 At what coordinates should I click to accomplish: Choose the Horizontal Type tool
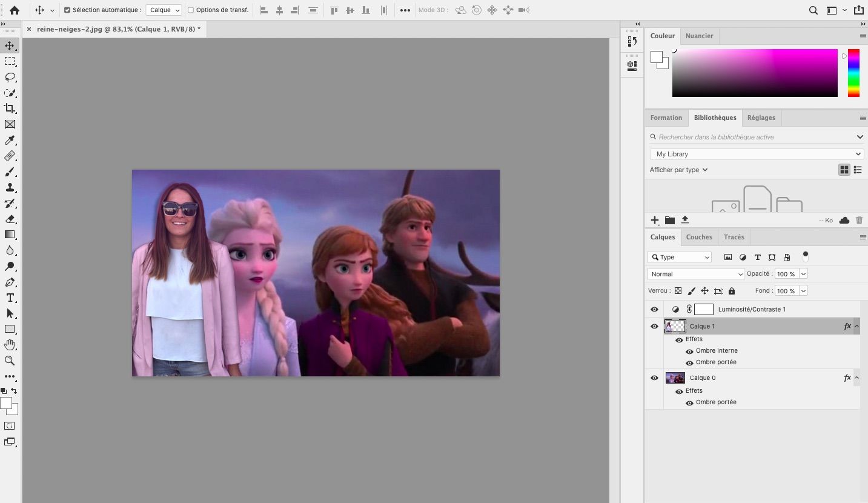[x=10, y=298]
